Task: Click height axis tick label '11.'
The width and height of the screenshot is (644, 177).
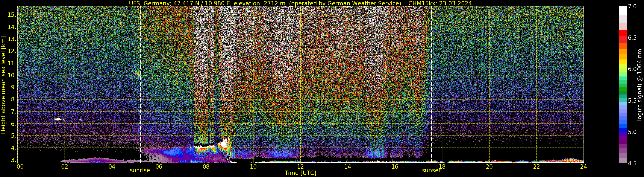Action: 12,63
